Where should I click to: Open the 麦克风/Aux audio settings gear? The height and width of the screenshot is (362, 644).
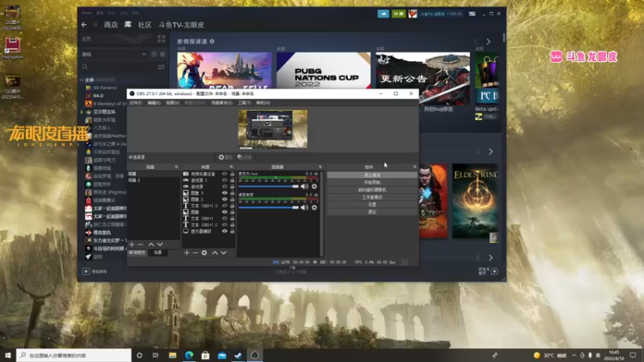pos(314,187)
